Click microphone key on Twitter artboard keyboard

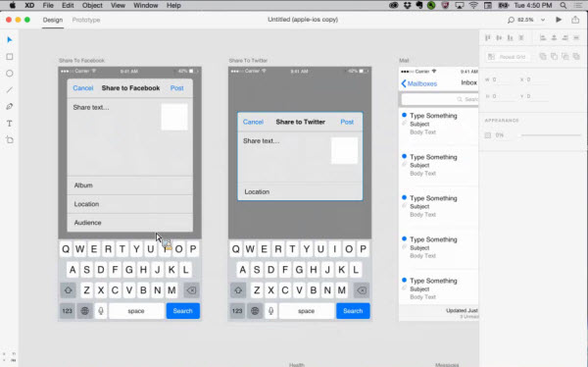(270, 311)
